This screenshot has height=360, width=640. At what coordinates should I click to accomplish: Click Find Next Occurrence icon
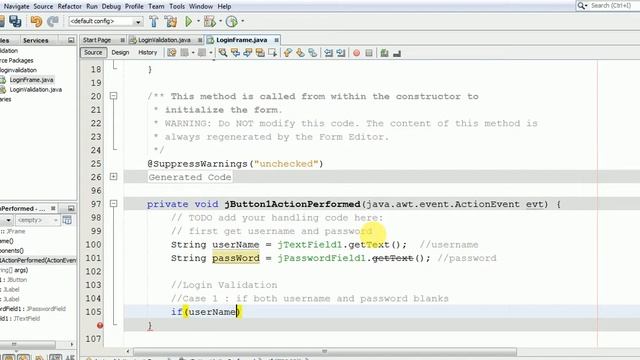248,53
